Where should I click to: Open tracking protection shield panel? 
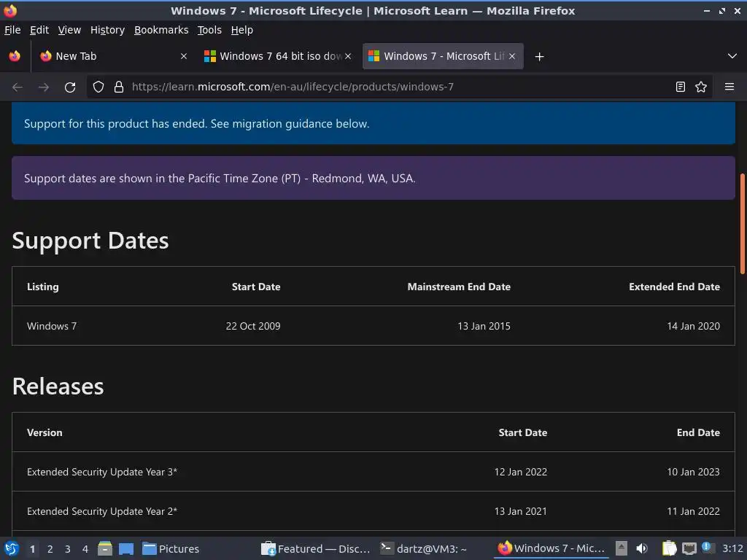pyautogui.click(x=98, y=87)
